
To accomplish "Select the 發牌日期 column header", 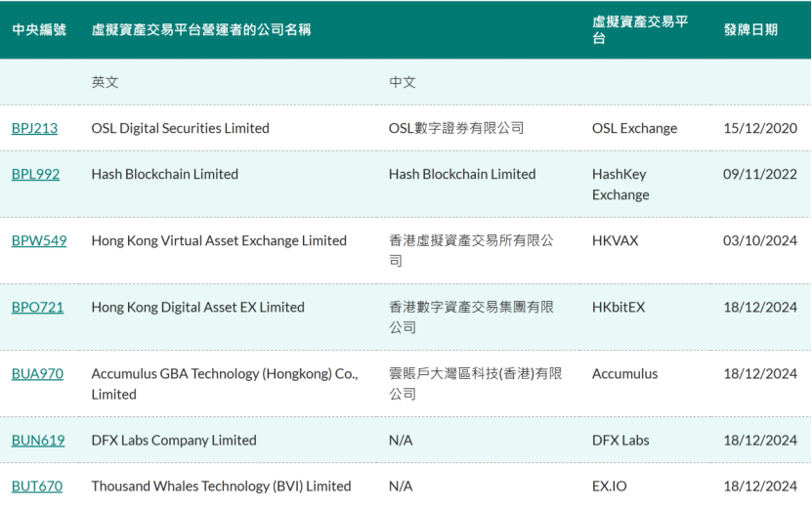I will click(x=750, y=30).
